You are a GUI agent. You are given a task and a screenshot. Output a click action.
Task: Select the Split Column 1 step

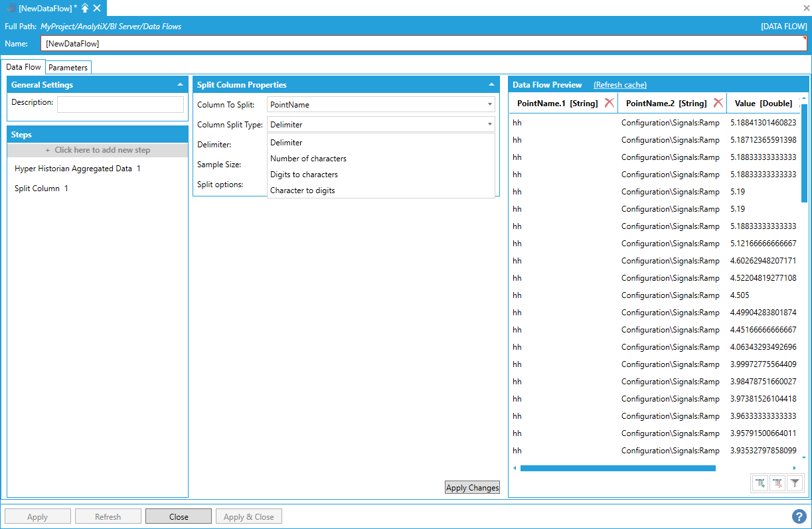coord(41,189)
